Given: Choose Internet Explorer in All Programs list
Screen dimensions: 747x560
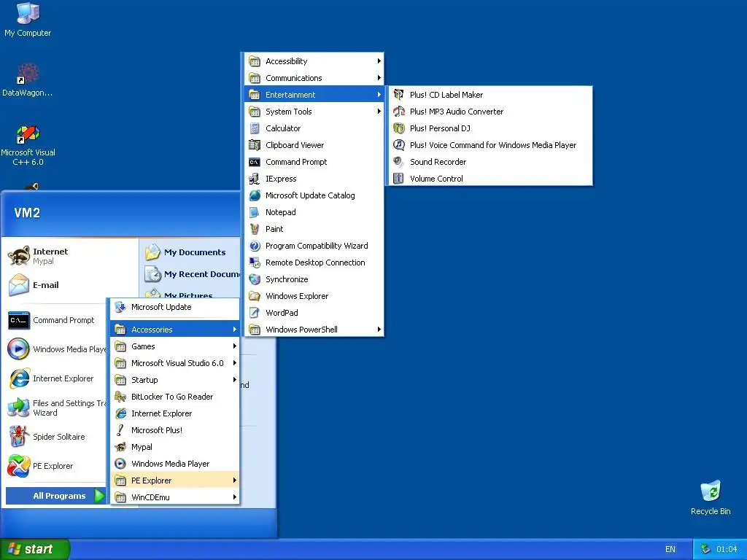Looking at the screenshot, I should click(175, 413).
